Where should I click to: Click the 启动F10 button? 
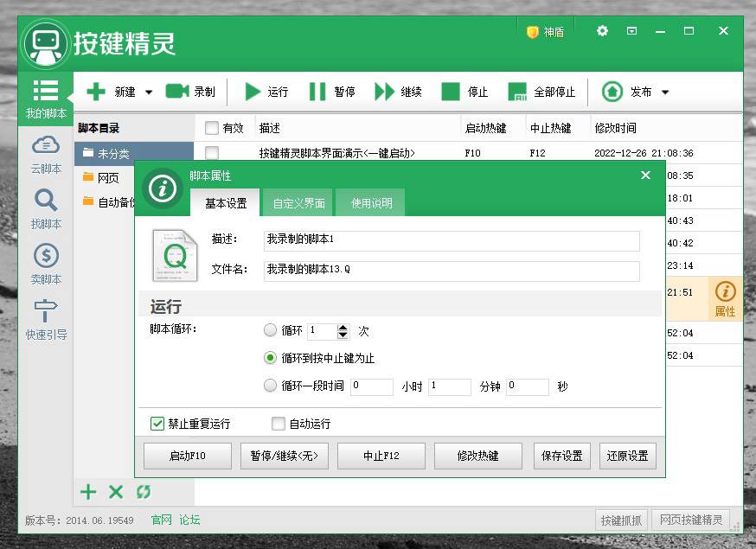[x=188, y=456]
